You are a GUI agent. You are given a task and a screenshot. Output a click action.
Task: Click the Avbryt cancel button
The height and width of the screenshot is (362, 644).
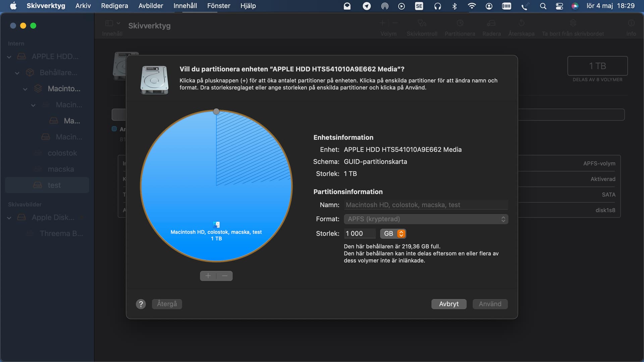[449, 304]
